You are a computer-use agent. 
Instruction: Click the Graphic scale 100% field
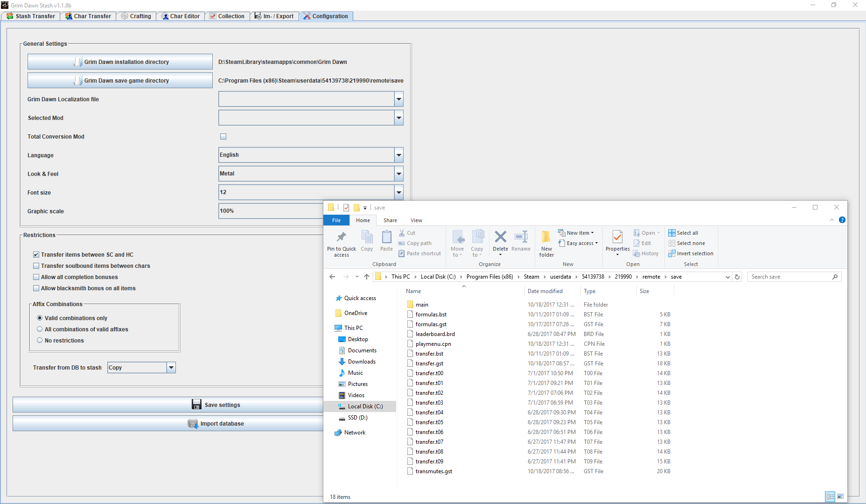click(x=271, y=211)
